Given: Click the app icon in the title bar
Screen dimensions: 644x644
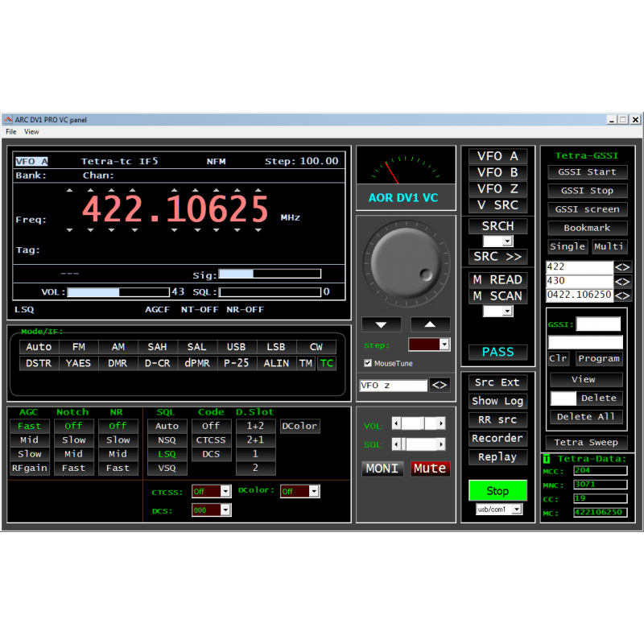Looking at the screenshot, I should [x=8, y=119].
